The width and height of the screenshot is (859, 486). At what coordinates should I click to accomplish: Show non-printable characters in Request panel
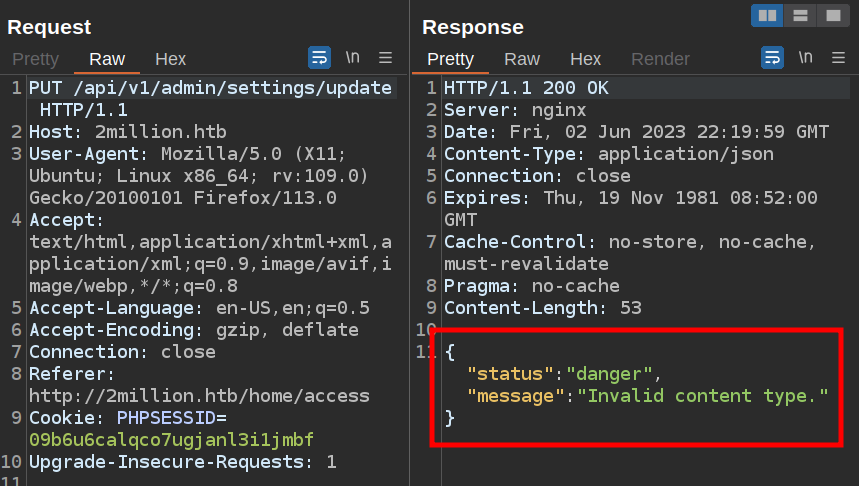352,58
